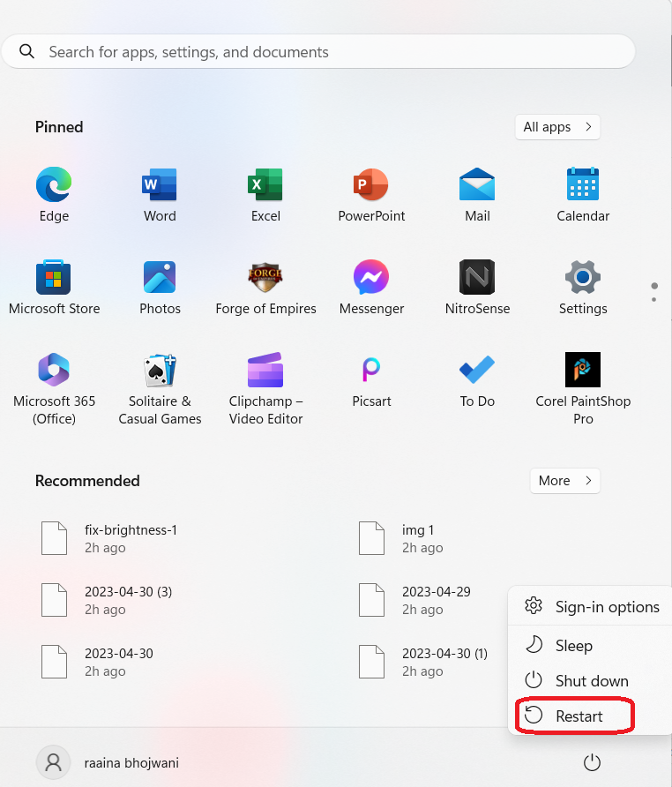Open recommended file img 1
The height and width of the screenshot is (787, 672).
pos(401,538)
